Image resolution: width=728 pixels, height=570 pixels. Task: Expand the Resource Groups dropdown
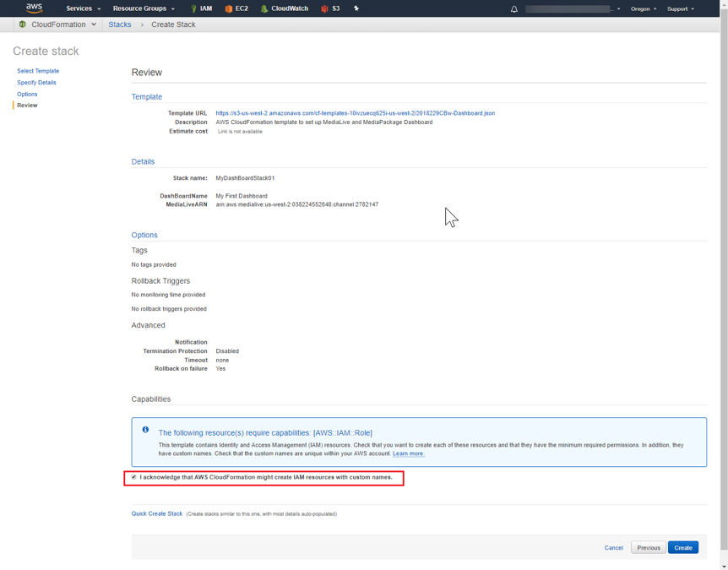click(x=144, y=8)
